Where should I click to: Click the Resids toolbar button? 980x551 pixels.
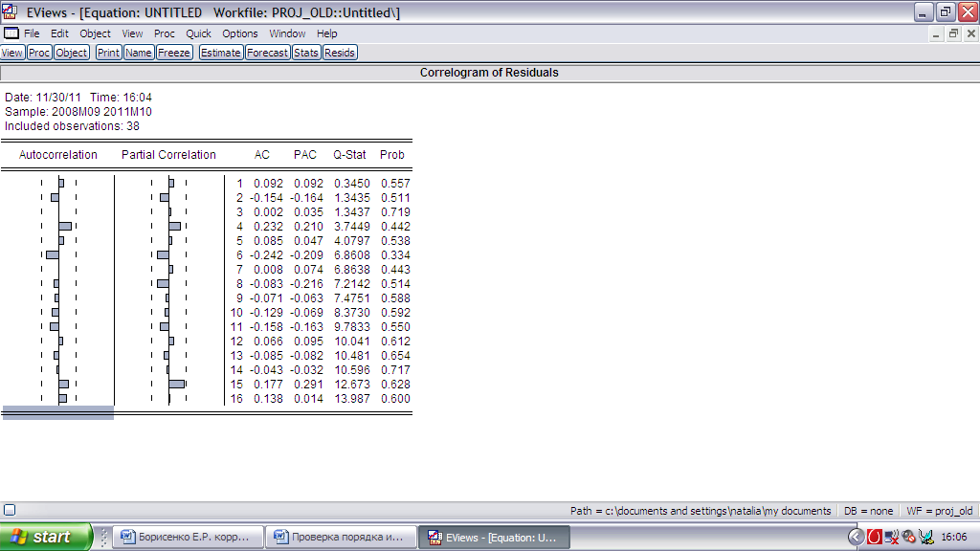pyautogui.click(x=340, y=53)
